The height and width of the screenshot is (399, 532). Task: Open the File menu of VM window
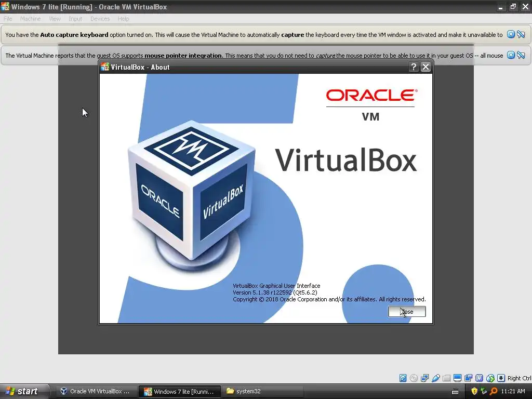tap(8, 19)
